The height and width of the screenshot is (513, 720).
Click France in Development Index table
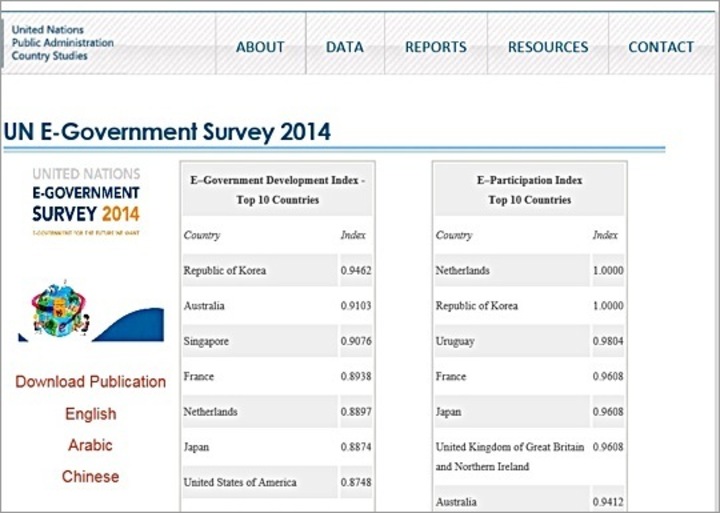coord(198,377)
